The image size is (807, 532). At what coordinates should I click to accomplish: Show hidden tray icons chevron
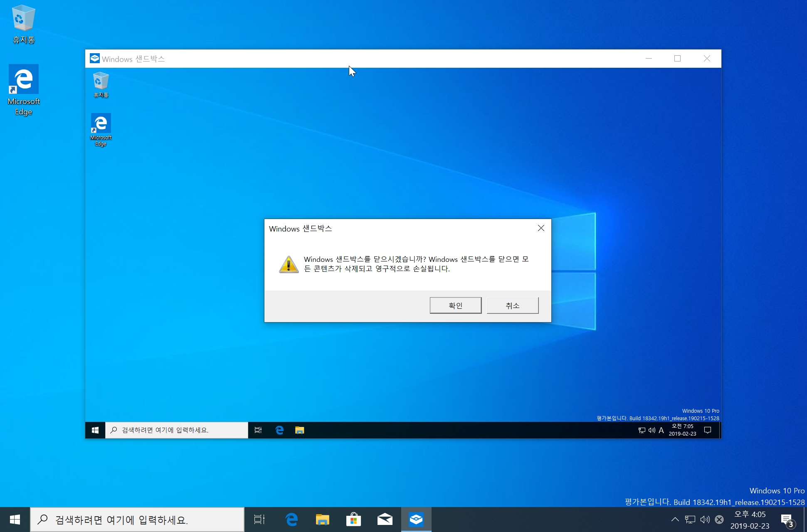(675, 520)
